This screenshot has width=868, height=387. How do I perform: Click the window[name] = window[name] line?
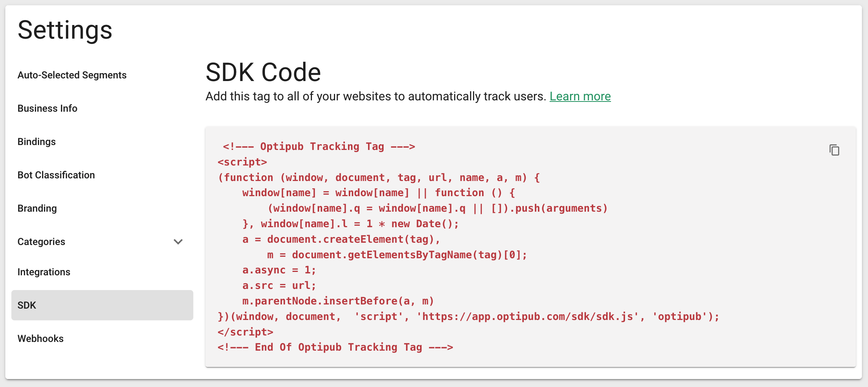tap(379, 193)
